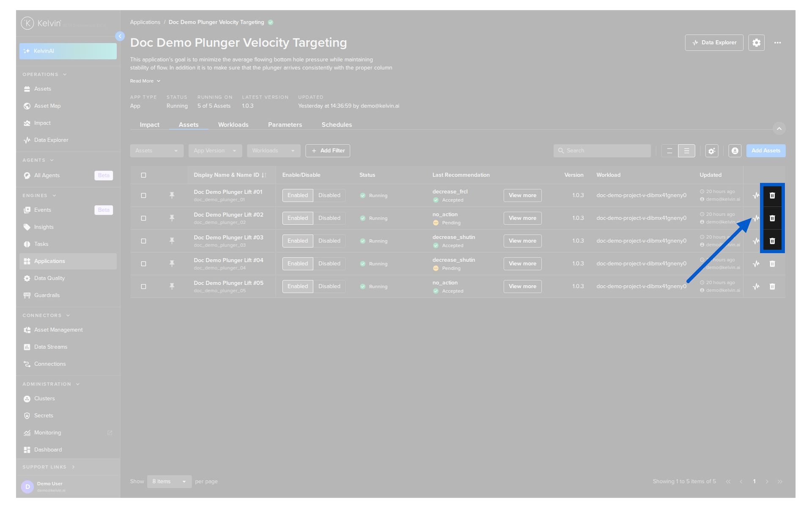812x508 pixels.
Task: Pin Doc Demo Plunger Lift #01
Action: point(172,195)
